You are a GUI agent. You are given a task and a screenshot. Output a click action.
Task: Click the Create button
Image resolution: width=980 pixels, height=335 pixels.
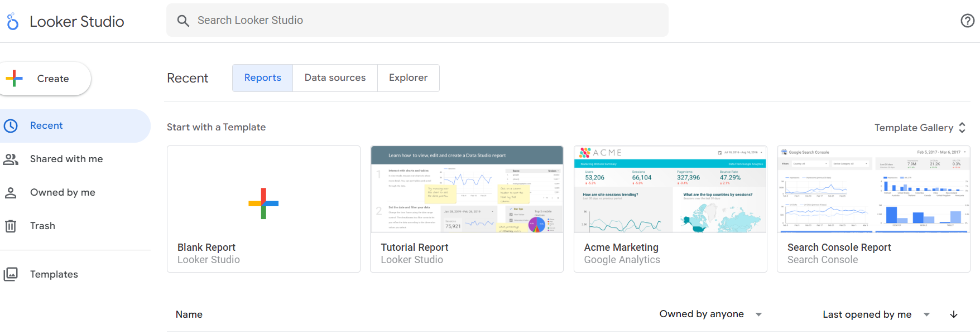[x=45, y=79]
